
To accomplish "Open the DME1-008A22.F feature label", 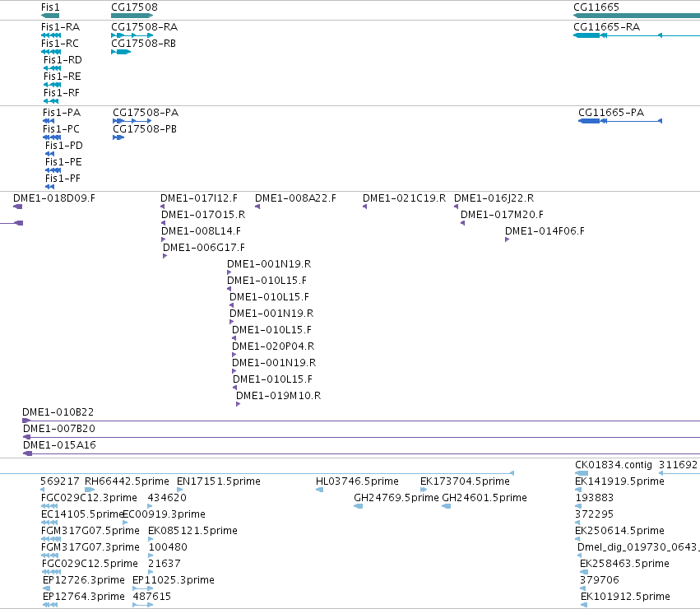I will (x=295, y=198).
